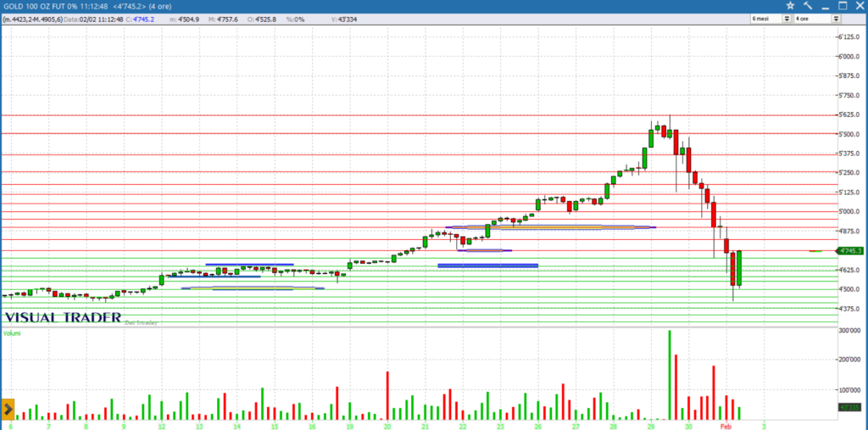
Task: Click the 300'000 volume axis label
Action: tap(849, 330)
